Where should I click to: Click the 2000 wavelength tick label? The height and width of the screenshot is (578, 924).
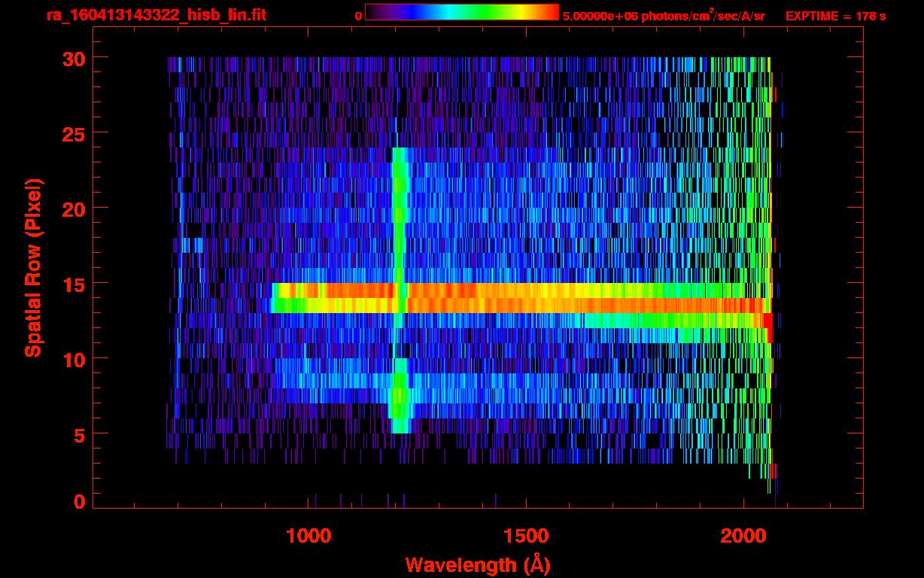(x=742, y=536)
